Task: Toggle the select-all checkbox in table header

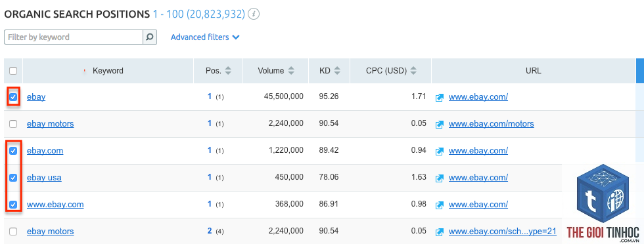Action: click(x=13, y=71)
